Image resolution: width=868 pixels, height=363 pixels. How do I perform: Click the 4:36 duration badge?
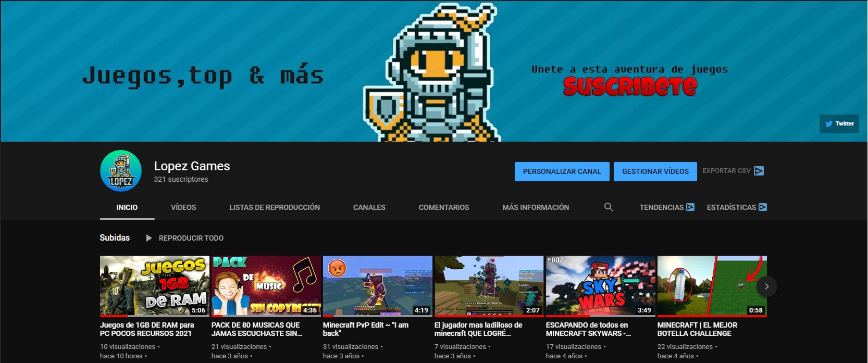[310, 310]
